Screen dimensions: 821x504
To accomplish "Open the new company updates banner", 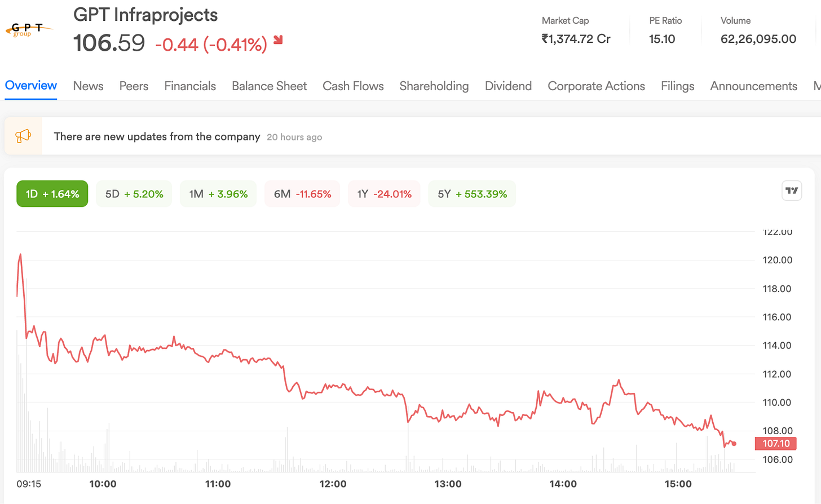I will point(413,136).
